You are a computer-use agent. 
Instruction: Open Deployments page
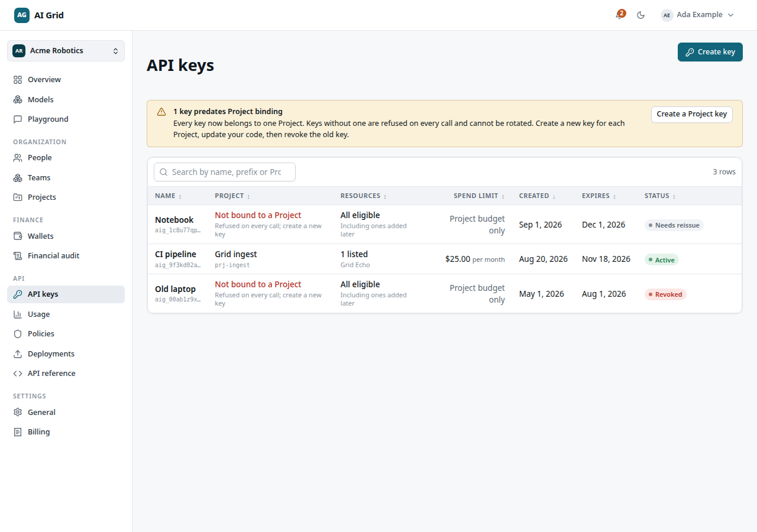(66, 354)
